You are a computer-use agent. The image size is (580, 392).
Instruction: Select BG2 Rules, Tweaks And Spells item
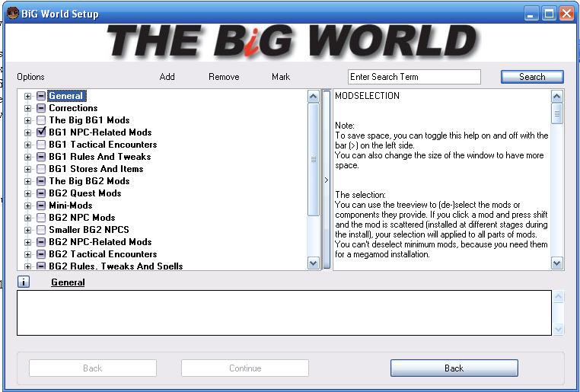116,266
